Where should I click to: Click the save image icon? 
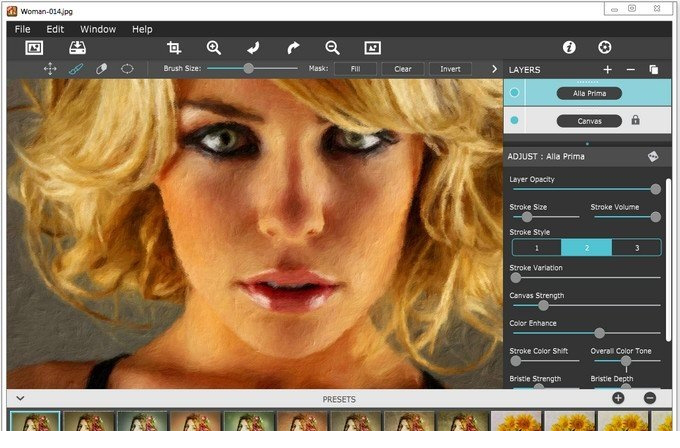pyautogui.click(x=77, y=47)
